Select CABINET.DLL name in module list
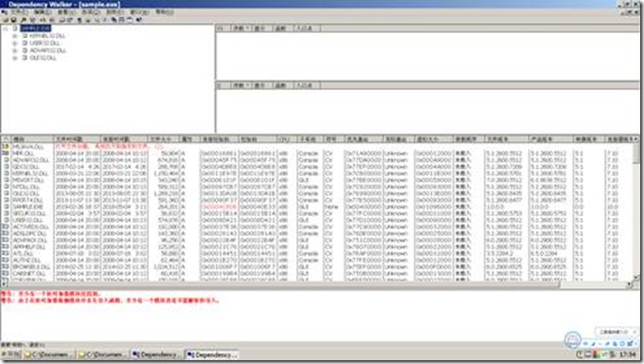Viewport: 644px width, 364px height. tap(28, 273)
